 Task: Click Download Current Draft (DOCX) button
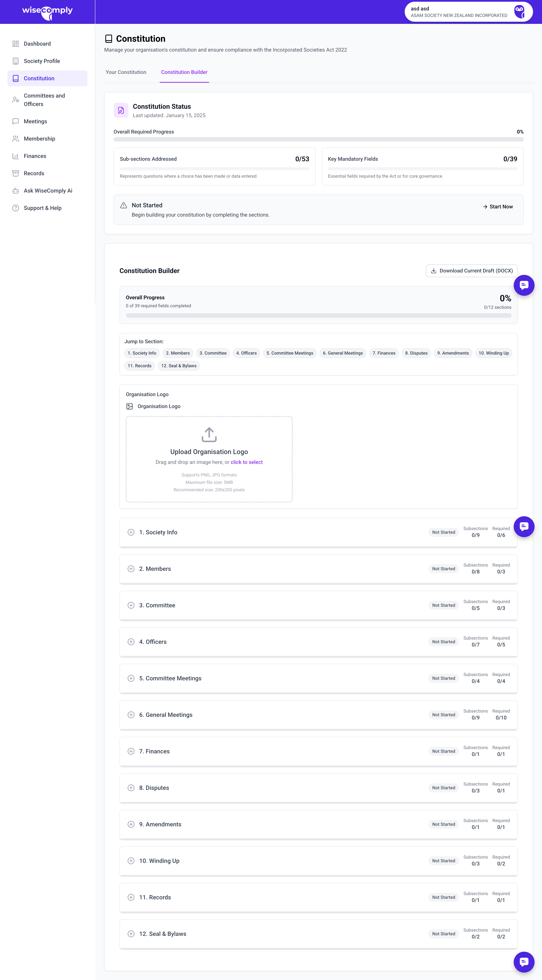[471, 271]
